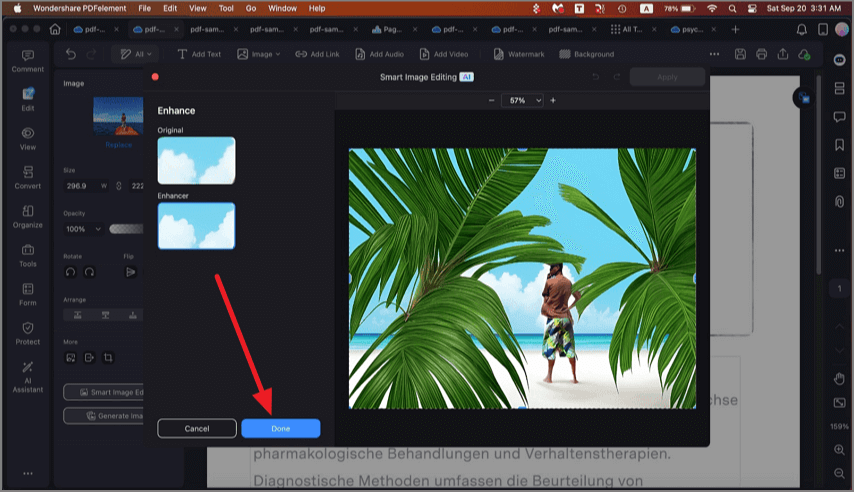Click the Add Text toolbar item
The width and height of the screenshot is (854, 492).
pyautogui.click(x=199, y=54)
